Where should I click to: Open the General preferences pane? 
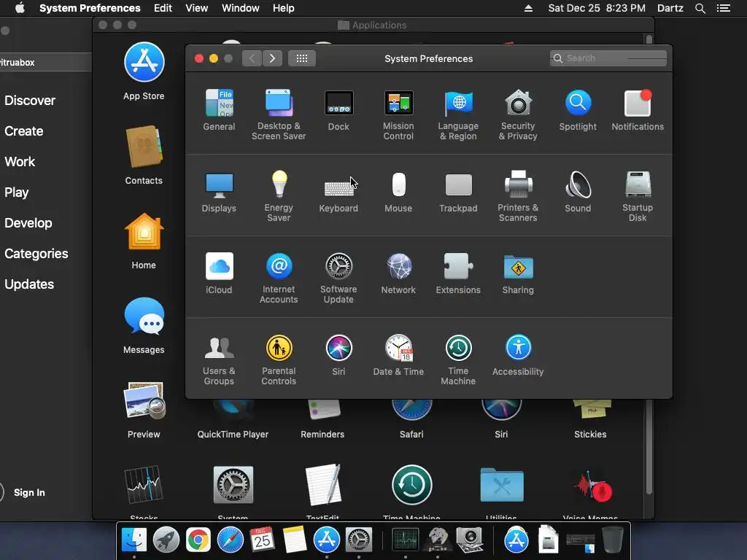pyautogui.click(x=219, y=110)
